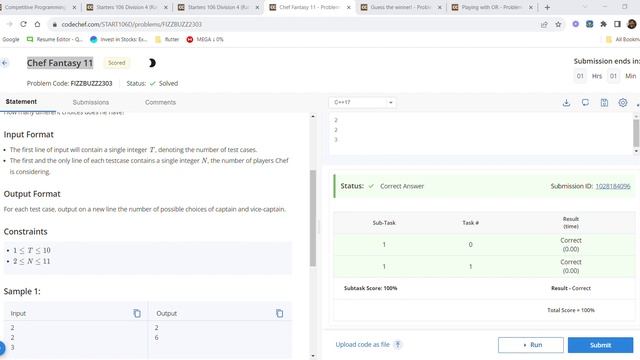Go back using the arrow beside Chef Fantasy 11
The width and height of the screenshot is (640, 360).
[x=5, y=63]
